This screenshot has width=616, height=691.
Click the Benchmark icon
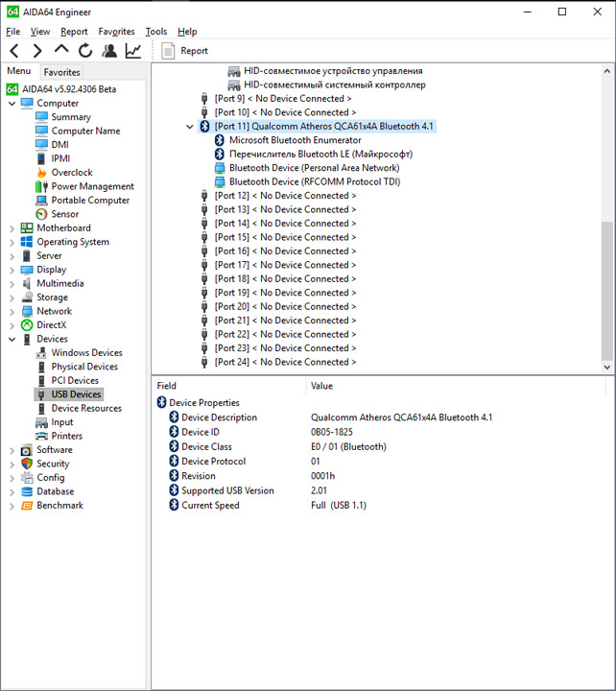tap(27, 506)
